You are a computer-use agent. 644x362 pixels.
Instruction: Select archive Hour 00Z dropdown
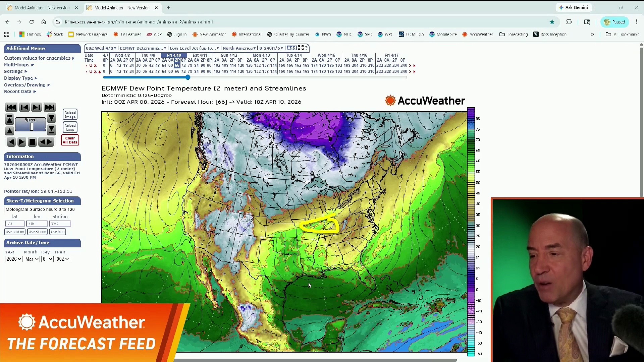click(x=62, y=259)
